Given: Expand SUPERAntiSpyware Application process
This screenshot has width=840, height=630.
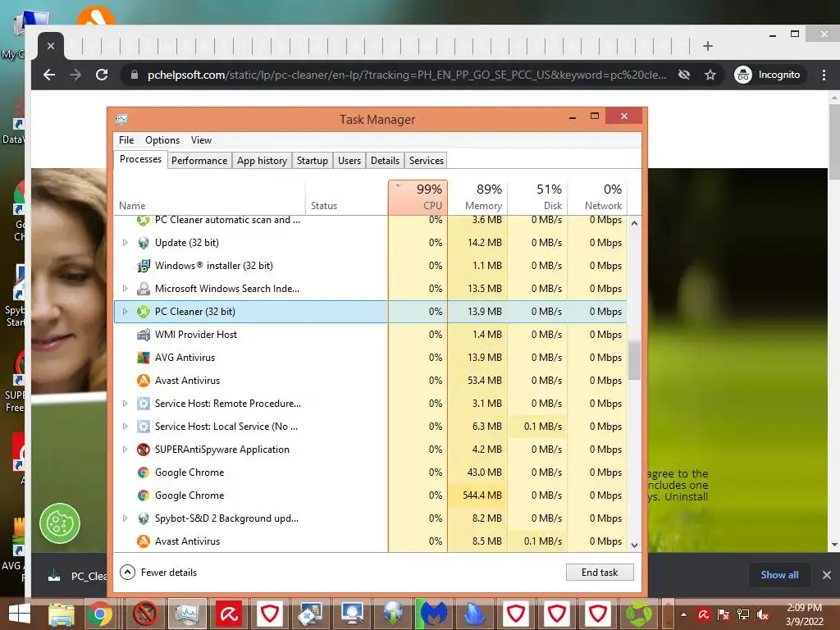Looking at the screenshot, I should pyautogui.click(x=125, y=450).
